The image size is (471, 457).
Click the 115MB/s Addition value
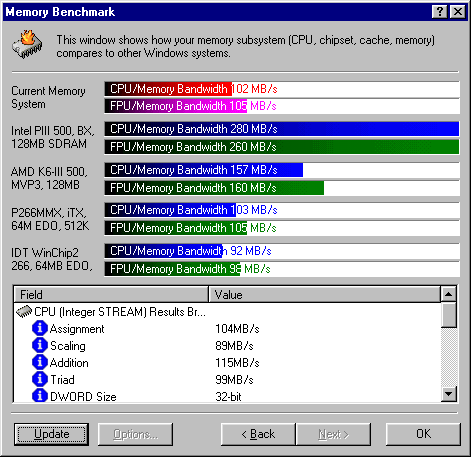point(237,363)
